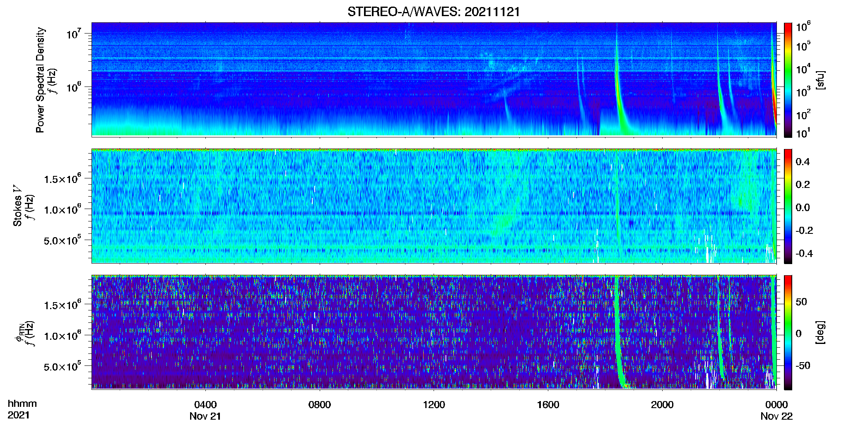Click the 1600 time axis label
The width and height of the screenshot is (868, 447).
click(x=548, y=404)
